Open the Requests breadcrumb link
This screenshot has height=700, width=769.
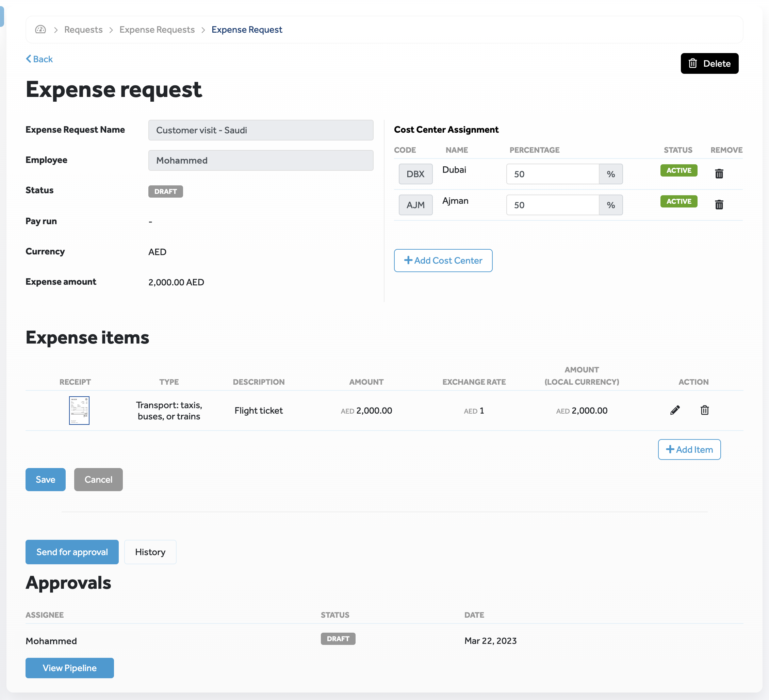83,29
